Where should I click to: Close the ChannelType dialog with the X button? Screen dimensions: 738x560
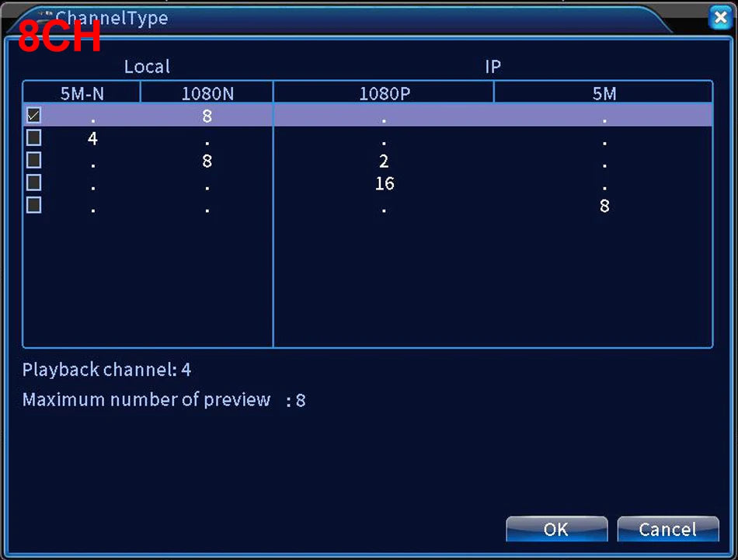pyautogui.click(x=719, y=18)
